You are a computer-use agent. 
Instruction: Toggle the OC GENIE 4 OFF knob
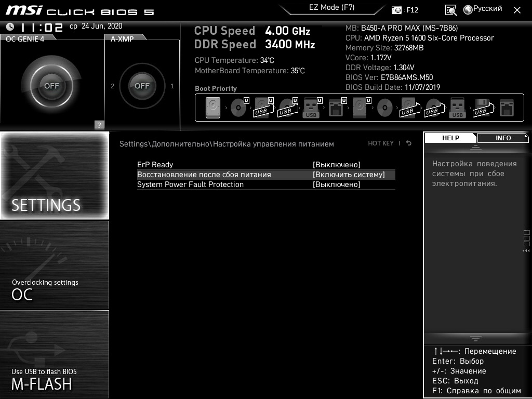point(51,86)
